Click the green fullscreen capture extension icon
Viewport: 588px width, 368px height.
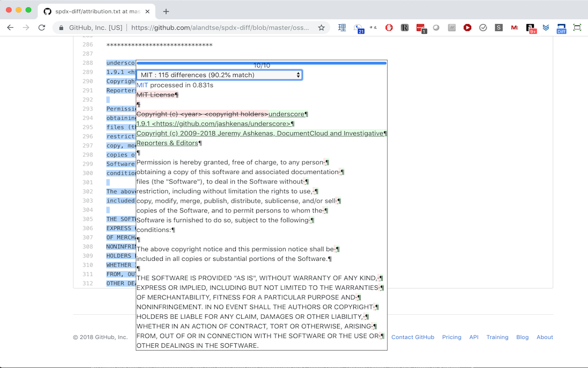tap(577, 28)
